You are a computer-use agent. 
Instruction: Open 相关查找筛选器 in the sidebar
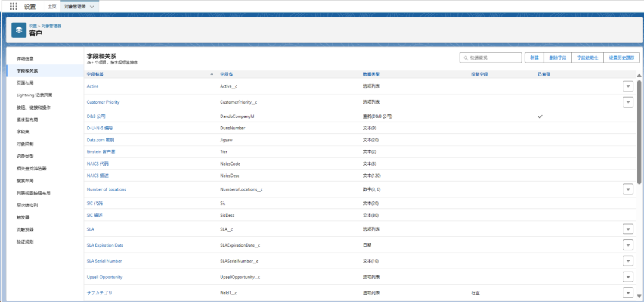[32, 168]
